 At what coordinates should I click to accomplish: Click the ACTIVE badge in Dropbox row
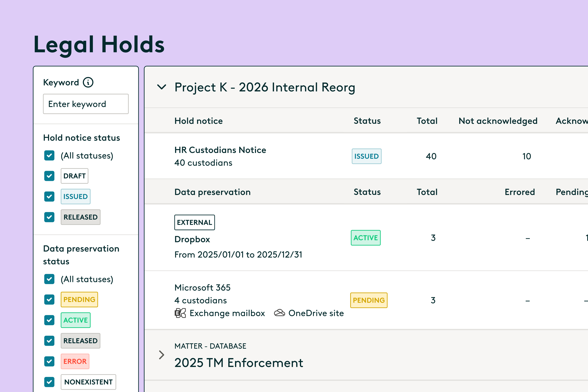pos(366,238)
